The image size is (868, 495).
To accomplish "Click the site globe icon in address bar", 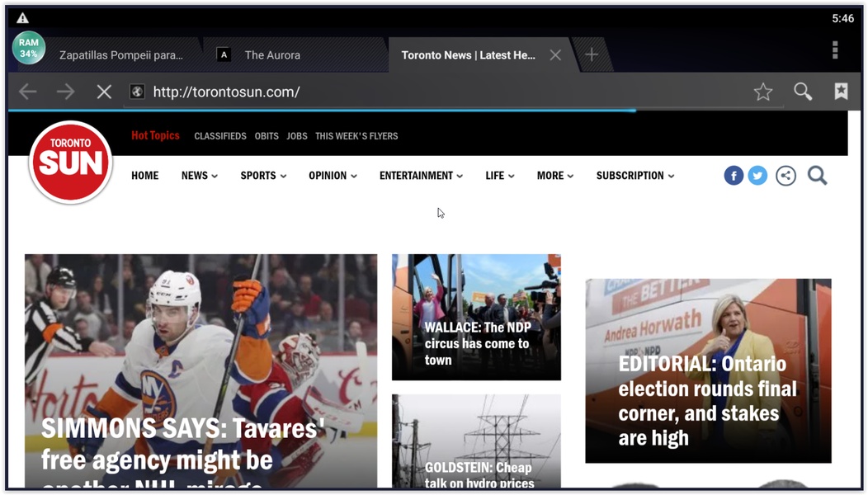I will tap(137, 92).
